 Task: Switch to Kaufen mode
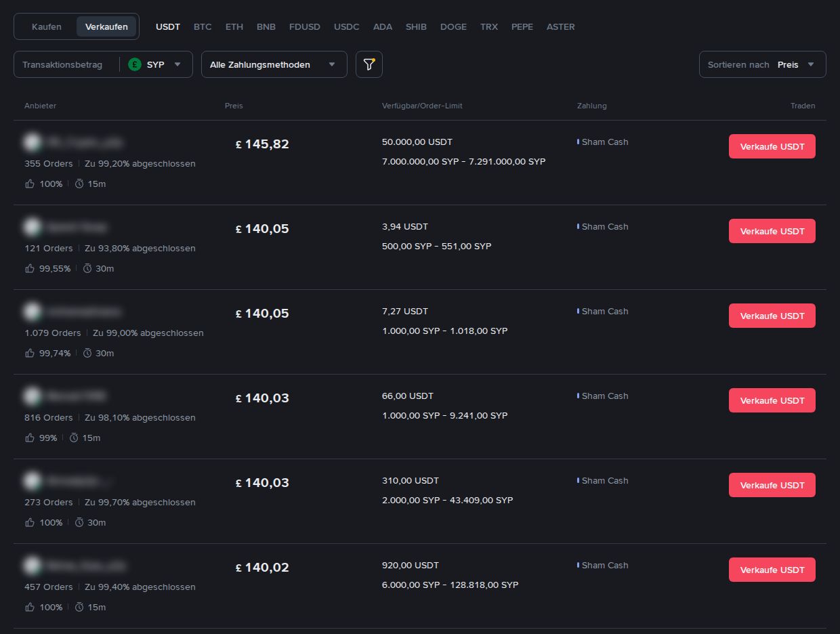(47, 26)
